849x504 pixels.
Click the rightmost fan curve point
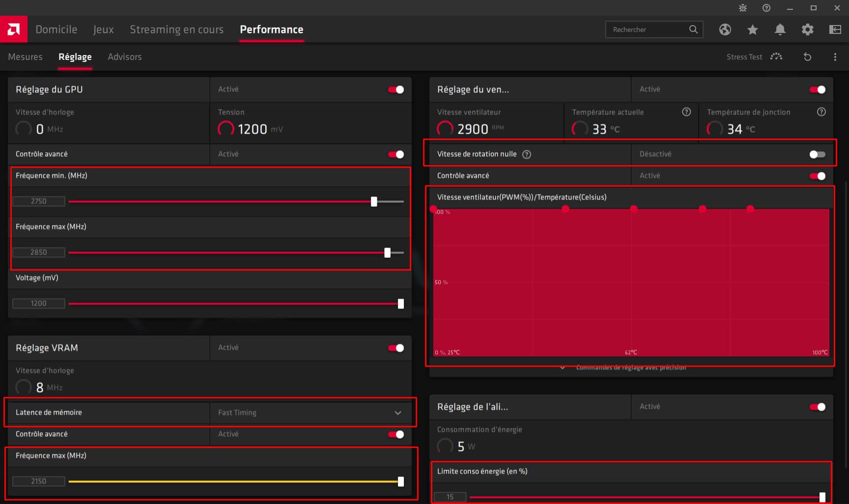750,209
